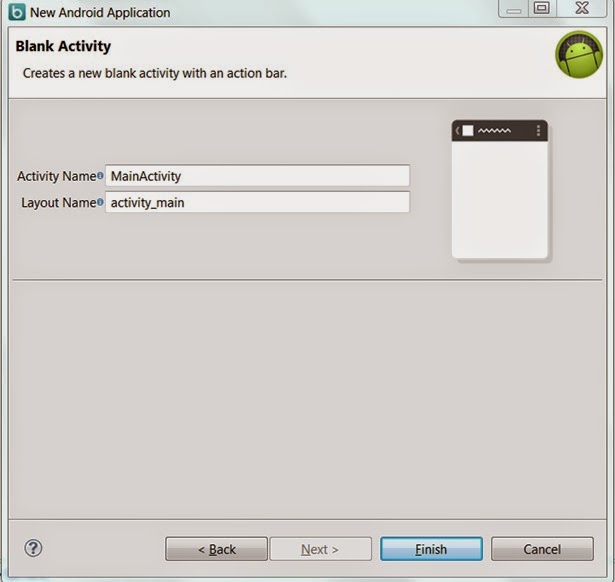Go back with the Back button

217,549
